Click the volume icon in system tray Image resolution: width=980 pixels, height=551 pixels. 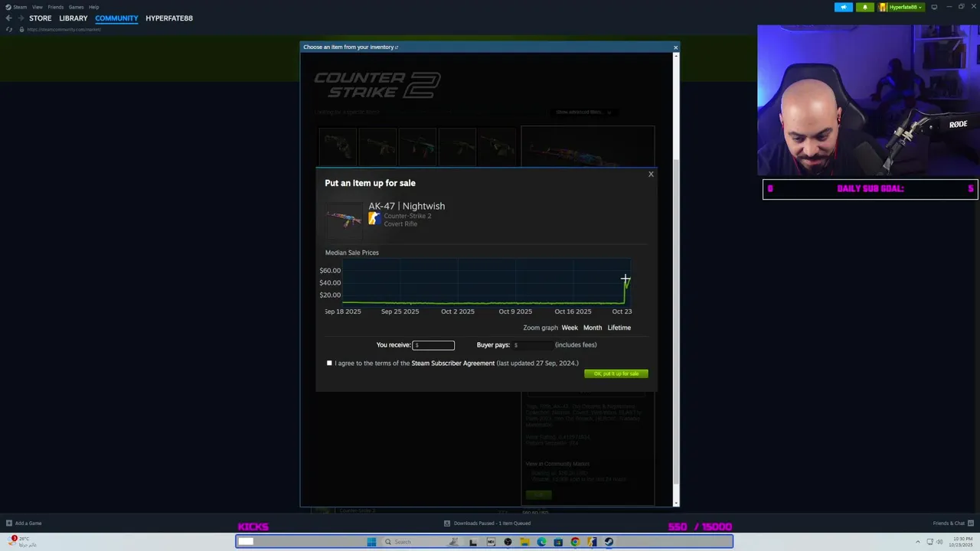[x=940, y=542]
